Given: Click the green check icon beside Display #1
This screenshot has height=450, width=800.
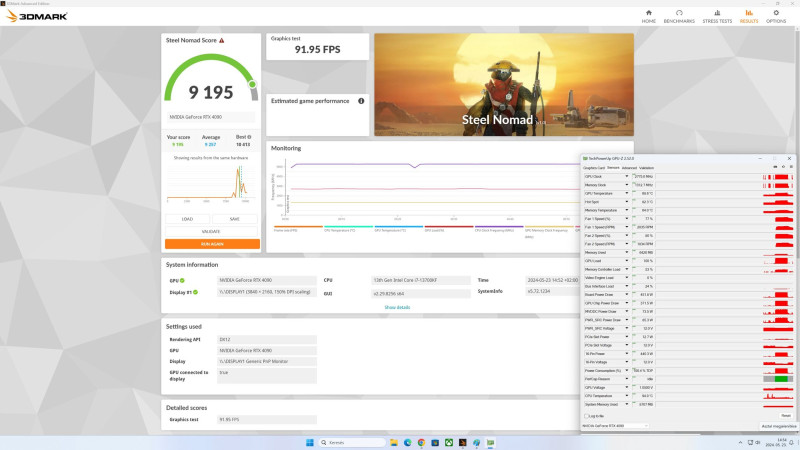Looking at the screenshot, I should click(x=195, y=292).
